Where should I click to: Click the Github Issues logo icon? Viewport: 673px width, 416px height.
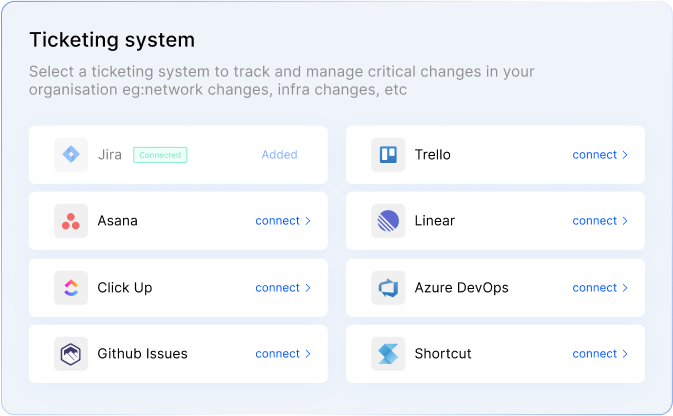click(x=71, y=354)
